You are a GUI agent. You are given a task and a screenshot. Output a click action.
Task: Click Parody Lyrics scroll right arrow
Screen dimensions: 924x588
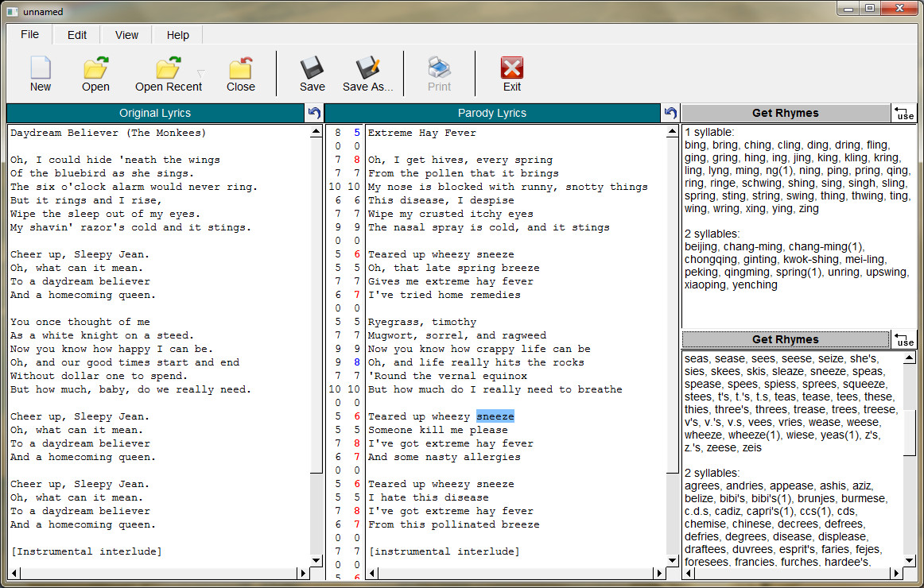coord(659,573)
